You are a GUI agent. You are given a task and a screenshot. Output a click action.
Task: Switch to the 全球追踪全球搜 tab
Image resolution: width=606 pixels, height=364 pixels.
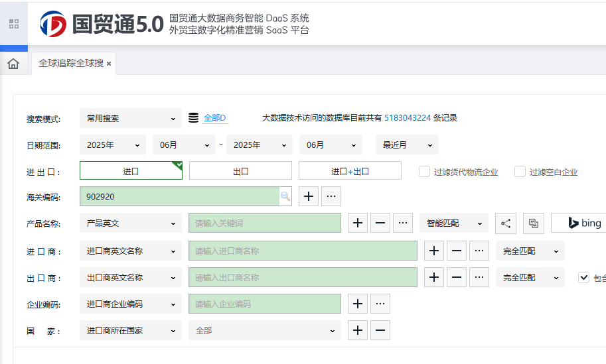point(71,63)
